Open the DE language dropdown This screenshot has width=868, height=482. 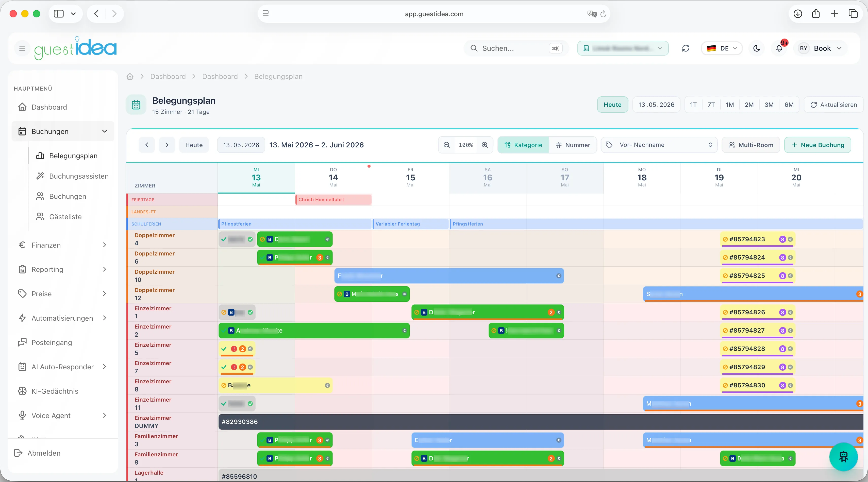click(x=721, y=48)
